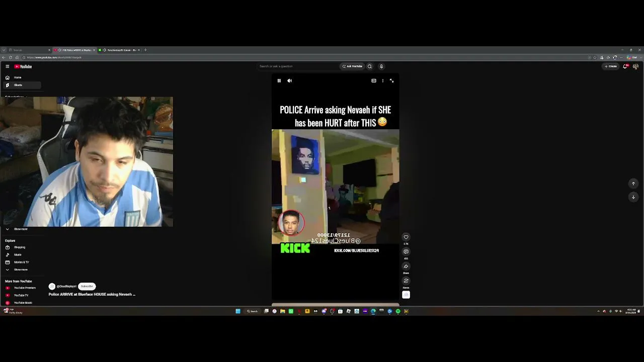Go back in the browser
Screen dimensions: 644x362
point(4,57)
